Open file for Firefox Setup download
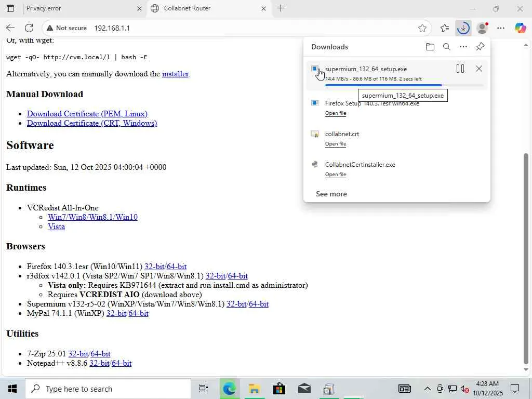532x399 pixels. pos(336,113)
